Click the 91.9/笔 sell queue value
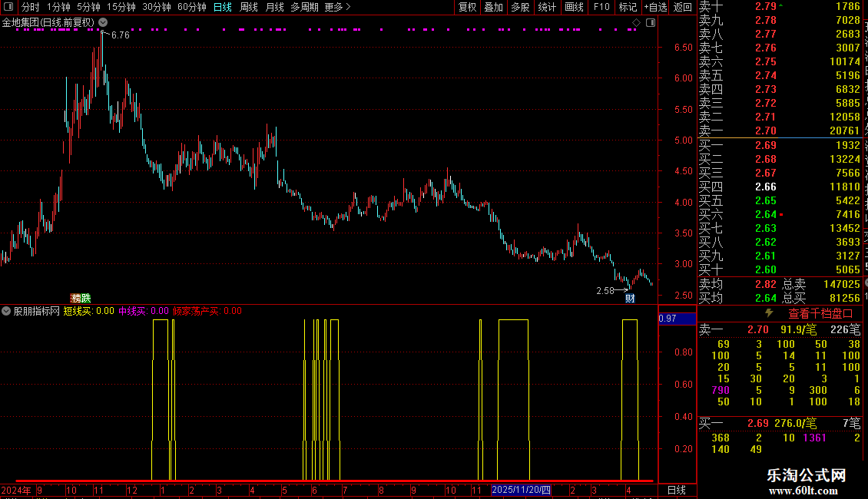 [798, 329]
